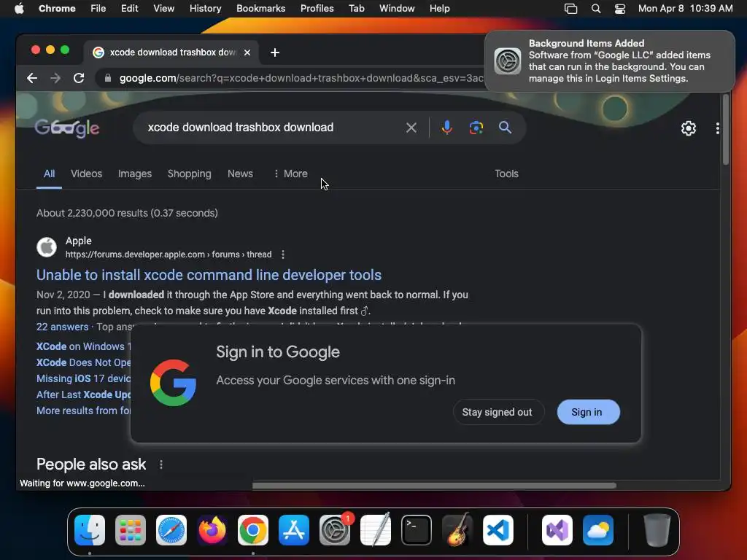The width and height of the screenshot is (747, 560).
Task: Open Control Center in menu bar
Action: (x=620, y=9)
